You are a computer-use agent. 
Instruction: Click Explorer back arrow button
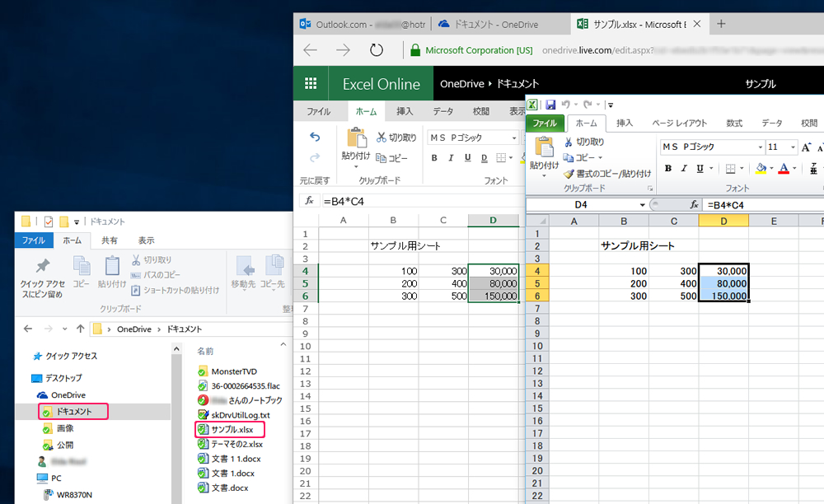click(28, 329)
